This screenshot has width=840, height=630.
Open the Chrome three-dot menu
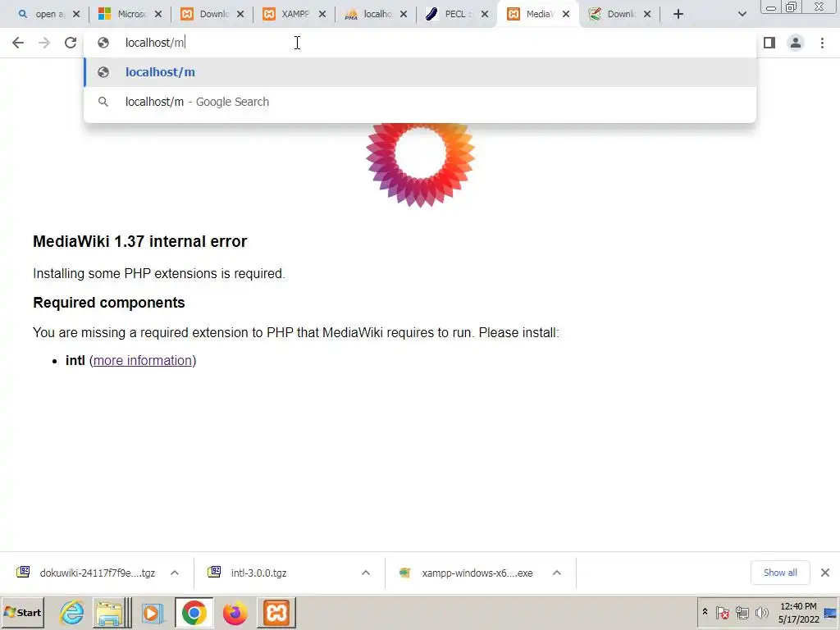(x=822, y=43)
